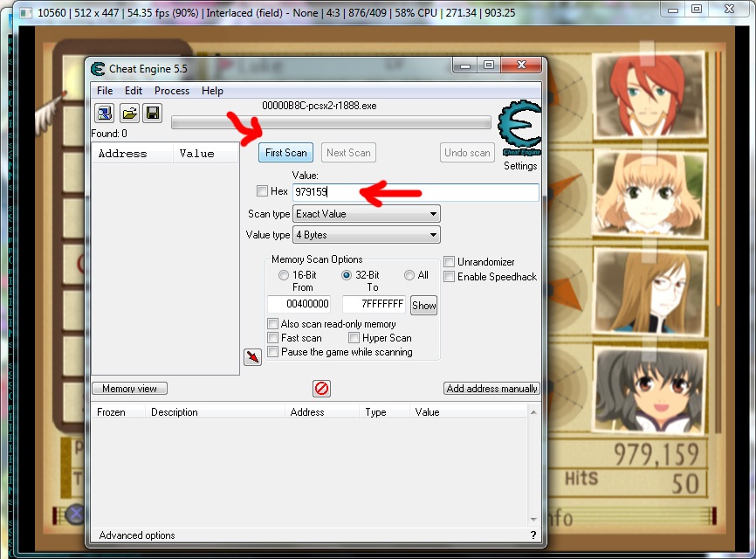
Task: Click the open folder load icon
Action: pyautogui.click(x=129, y=114)
